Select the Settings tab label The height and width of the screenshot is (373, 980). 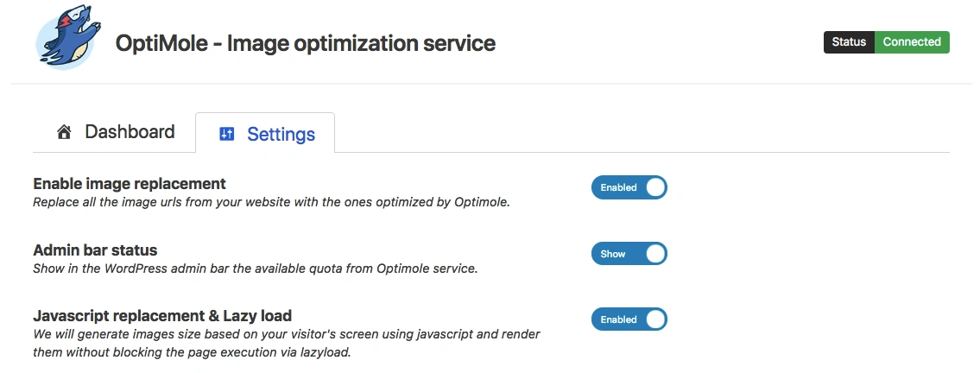pos(281,135)
